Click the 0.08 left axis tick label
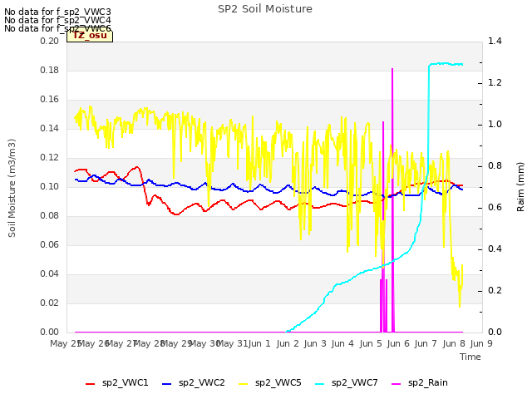This screenshot has width=532, height=399. (50, 216)
